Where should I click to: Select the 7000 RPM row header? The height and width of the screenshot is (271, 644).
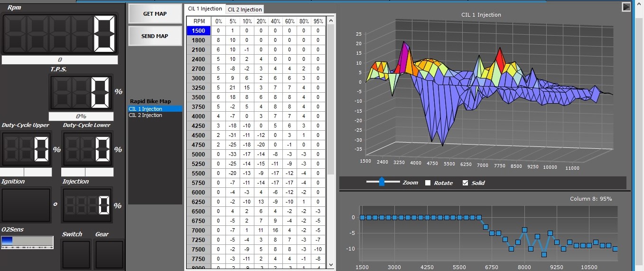point(199,230)
